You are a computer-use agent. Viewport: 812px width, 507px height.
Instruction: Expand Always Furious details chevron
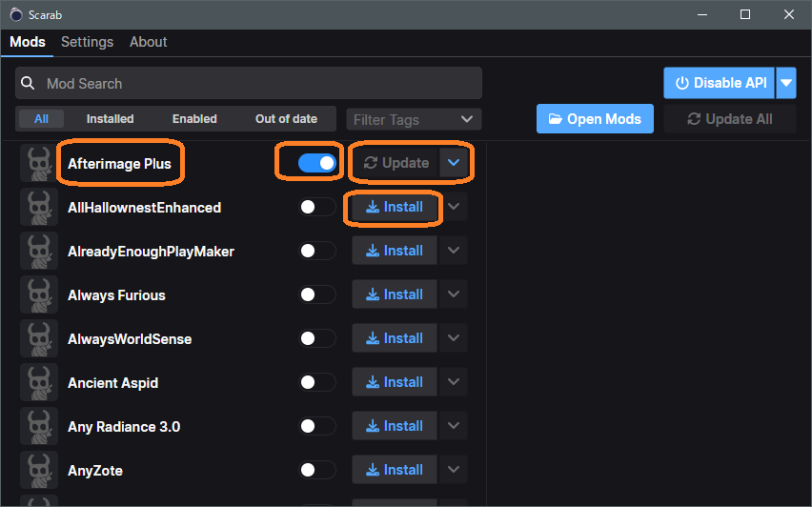454,294
